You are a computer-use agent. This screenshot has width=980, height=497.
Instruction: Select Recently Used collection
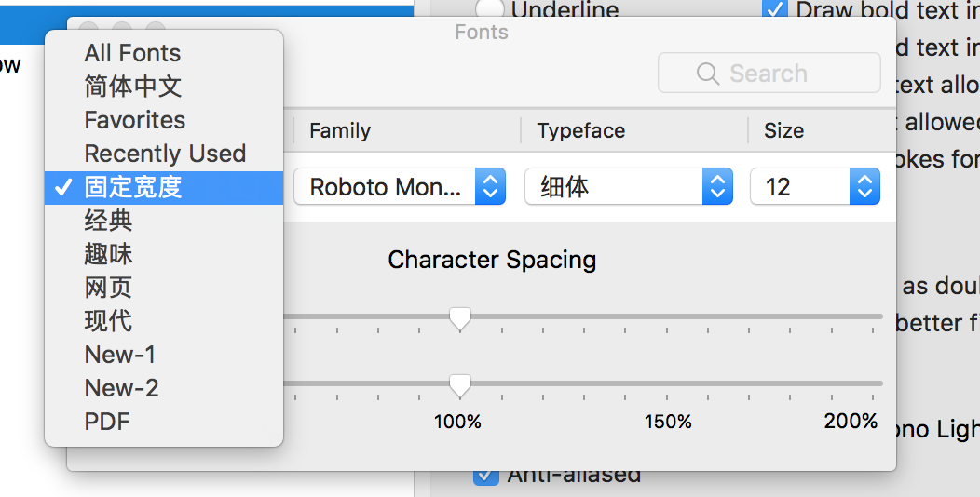(x=165, y=154)
